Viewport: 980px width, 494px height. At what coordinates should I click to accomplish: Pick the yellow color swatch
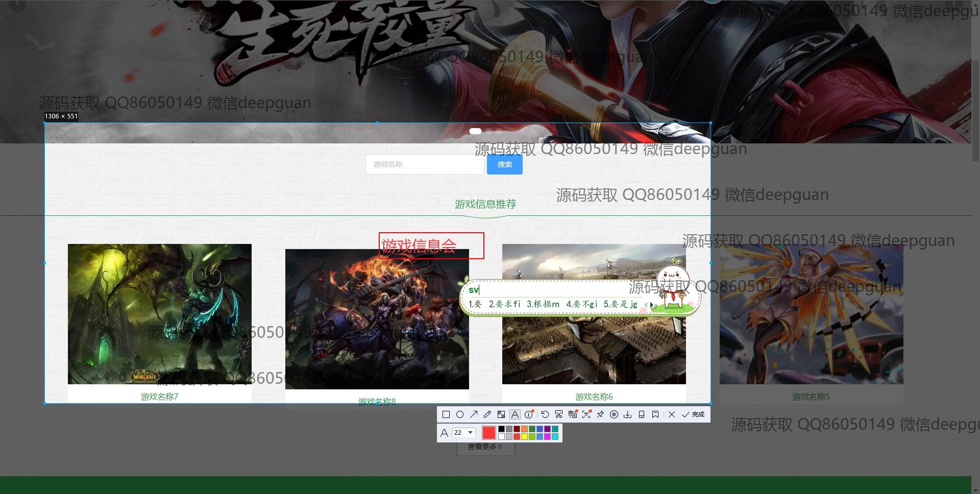pos(524,437)
